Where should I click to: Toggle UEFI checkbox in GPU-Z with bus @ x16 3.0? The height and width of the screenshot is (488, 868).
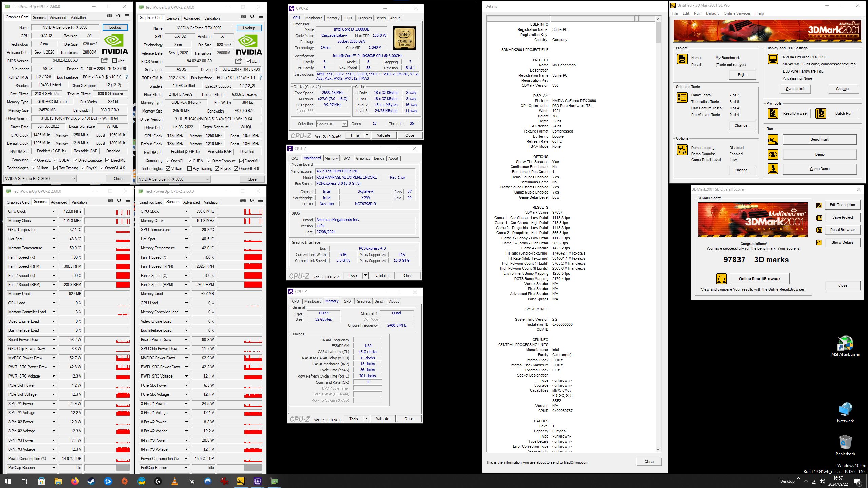click(x=115, y=61)
